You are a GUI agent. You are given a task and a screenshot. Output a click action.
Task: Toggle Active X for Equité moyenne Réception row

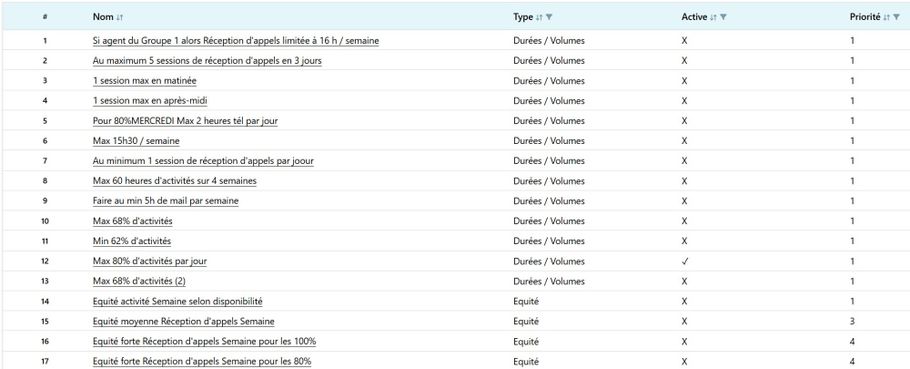click(684, 321)
